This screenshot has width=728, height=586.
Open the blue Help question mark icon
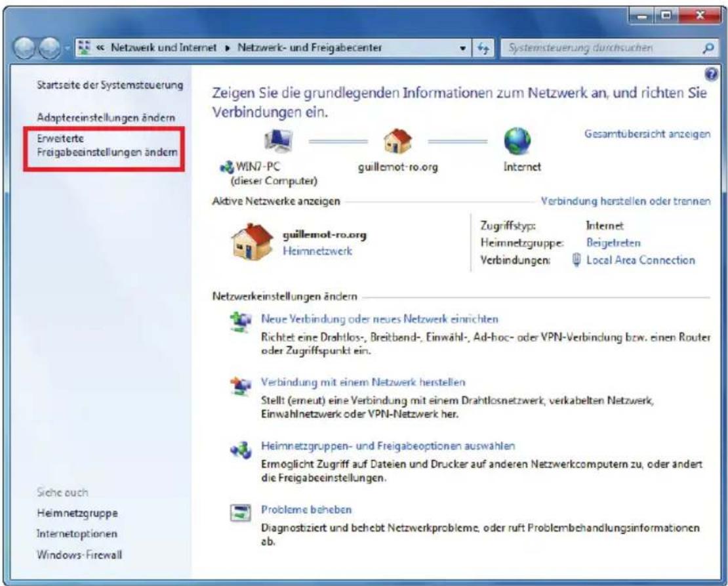[x=710, y=74]
